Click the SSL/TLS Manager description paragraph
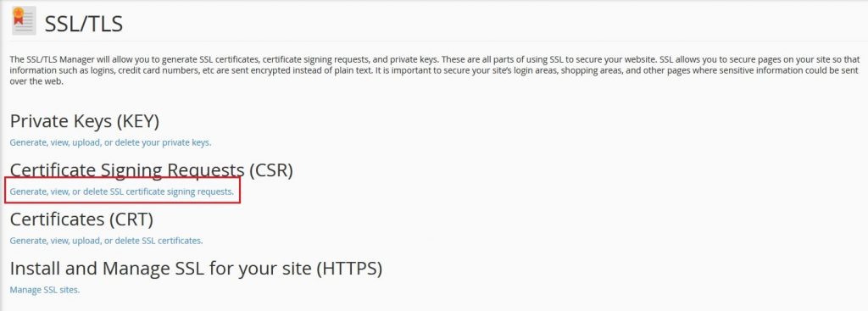This screenshot has height=311, width=868. pos(434,69)
